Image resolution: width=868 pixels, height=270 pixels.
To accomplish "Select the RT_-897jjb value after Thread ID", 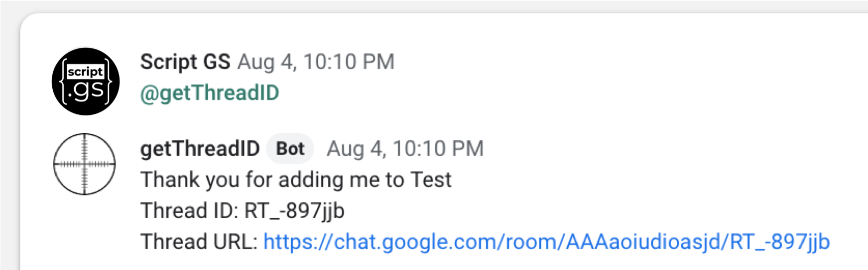I will coord(294,211).
